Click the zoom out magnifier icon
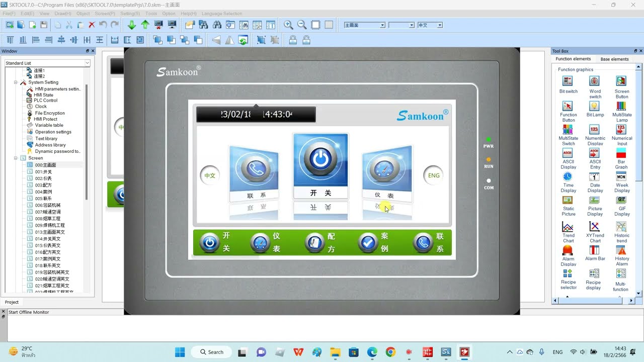Image resolution: width=644 pixels, height=362 pixels. point(302,25)
